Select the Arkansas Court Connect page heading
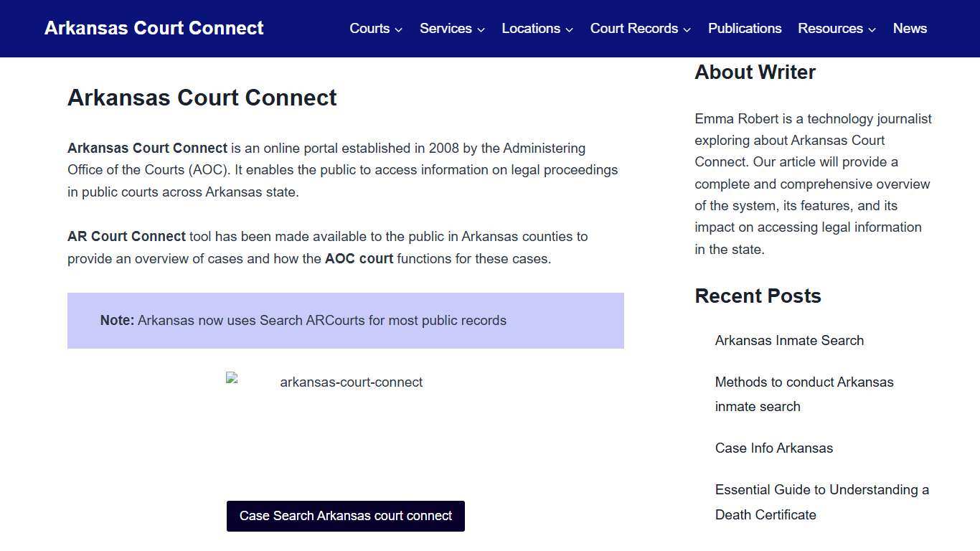980x551 pixels. pos(202,98)
